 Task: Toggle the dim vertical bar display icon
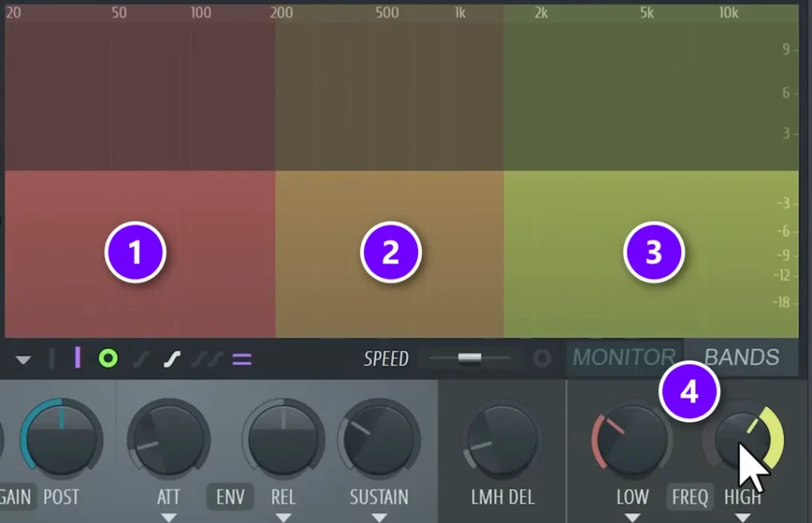click(52, 358)
